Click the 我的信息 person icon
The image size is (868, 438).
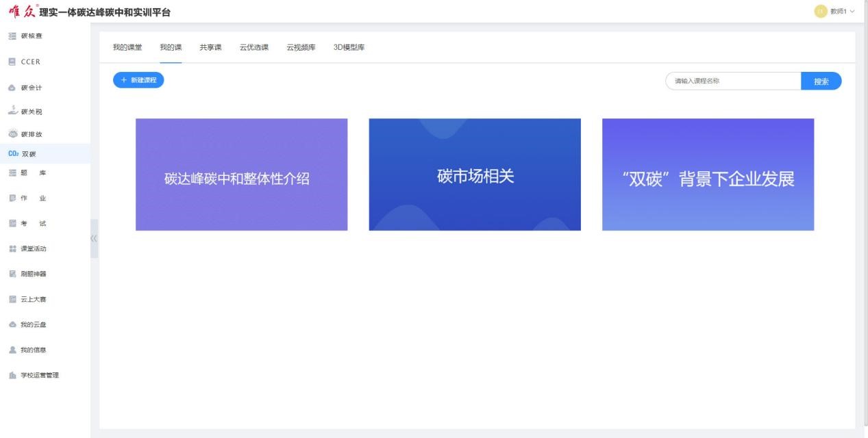pos(12,350)
